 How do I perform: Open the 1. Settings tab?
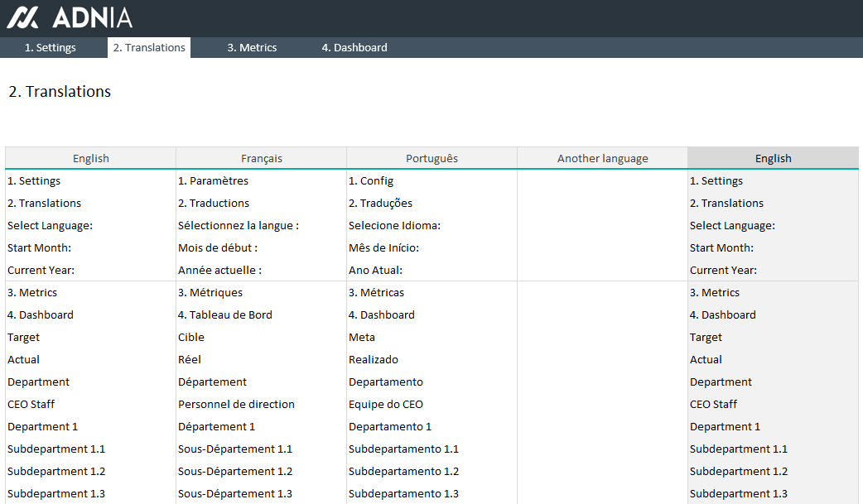click(x=50, y=48)
